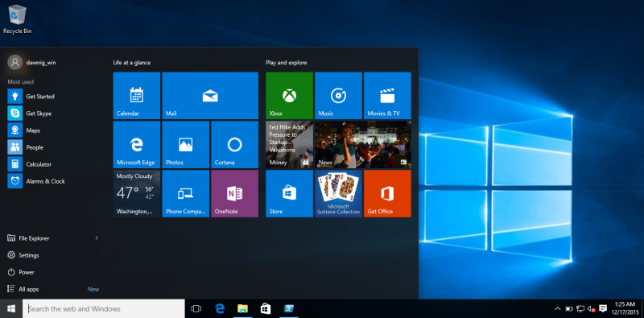Open the Phone Companion tile
The image size is (644, 318).
[x=185, y=193]
